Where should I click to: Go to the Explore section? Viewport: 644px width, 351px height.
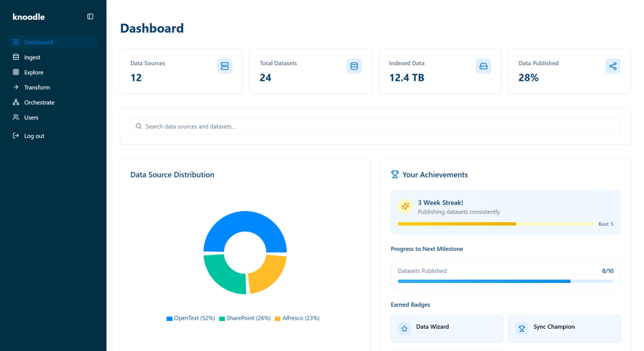[x=52, y=72]
